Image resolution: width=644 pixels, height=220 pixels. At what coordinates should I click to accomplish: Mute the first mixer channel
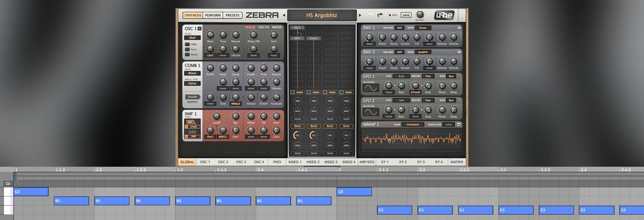coord(292,92)
